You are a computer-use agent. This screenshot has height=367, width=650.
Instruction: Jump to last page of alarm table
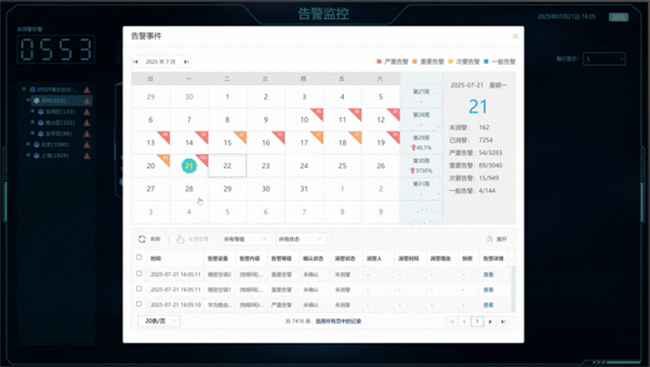click(x=503, y=321)
